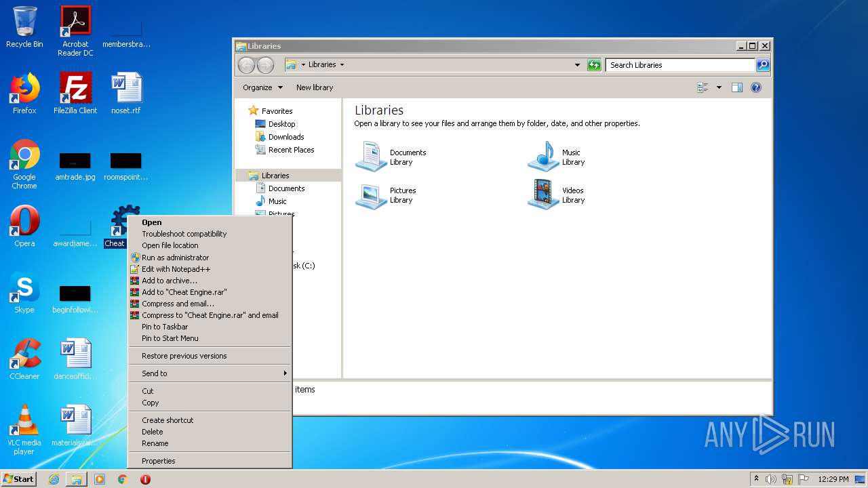
Task: Launch FileZilla Client shortcut
Action: (75, 94)
